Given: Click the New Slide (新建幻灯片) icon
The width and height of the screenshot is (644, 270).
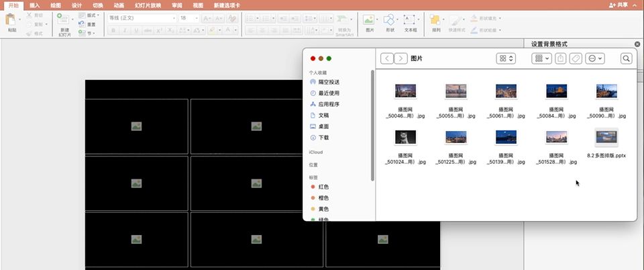Looking at the screenshot, I should (64, 20).
